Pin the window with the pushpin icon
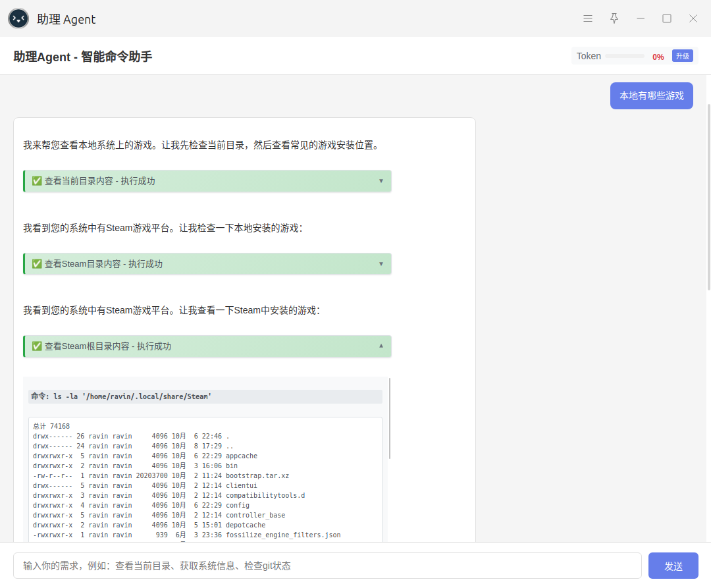 tap(614, 18)
